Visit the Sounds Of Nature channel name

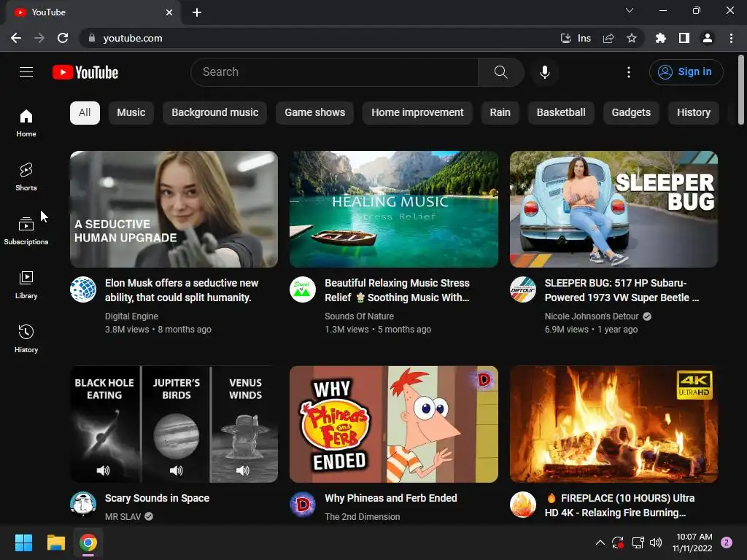[x=359, y=316]
